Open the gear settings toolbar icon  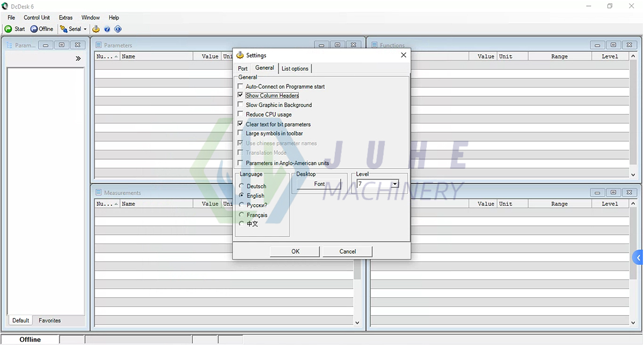[96, 29]
